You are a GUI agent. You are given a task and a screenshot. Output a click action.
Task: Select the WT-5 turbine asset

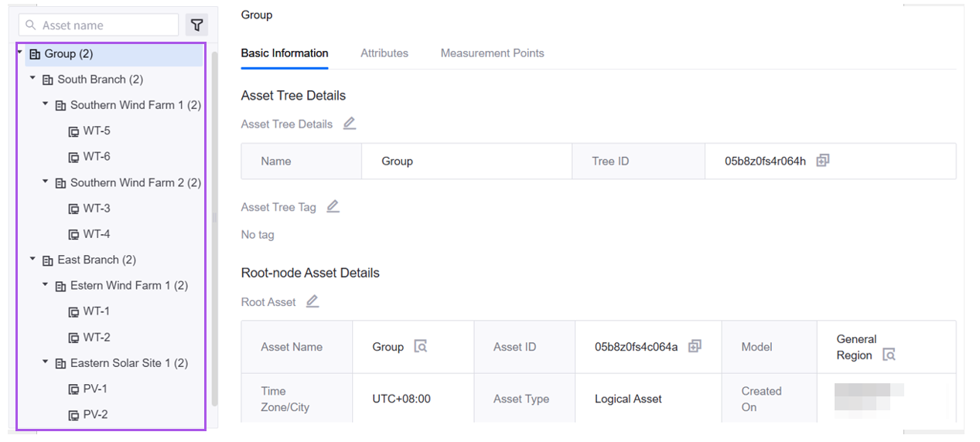click(97, 131)
